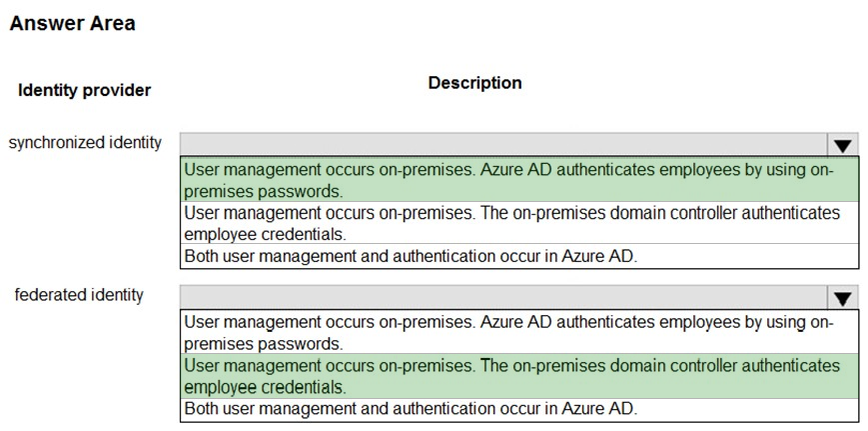Select Azure AD on-premises passwords option for federated identity
868x431 pixels.
[519, 332]
